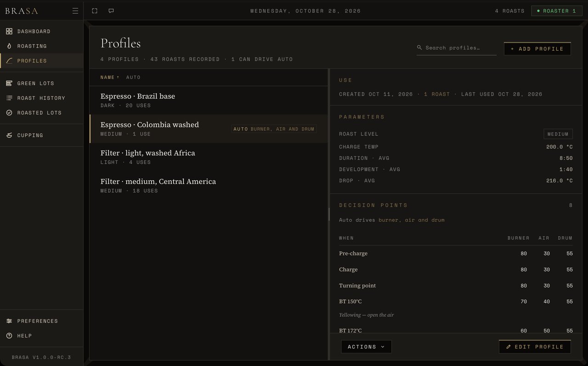Click the Medium roast level tag
This screenshot has width=588, height=366.
pos(558,134)
